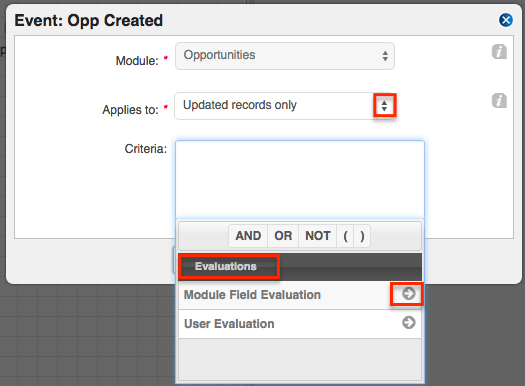Open the Applies to dropdown
525x386 pixels.
(x=285, y=106)
